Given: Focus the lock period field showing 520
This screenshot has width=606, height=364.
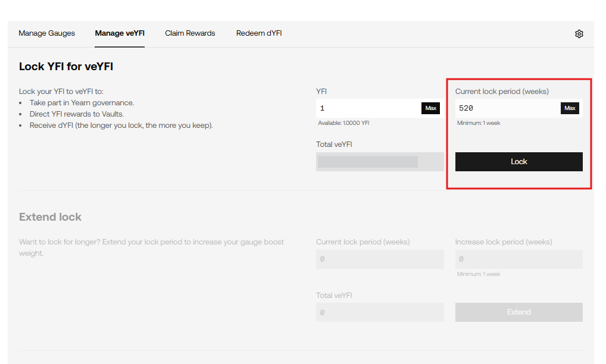Looking at the screenshot, I should [x=506, y=108].
